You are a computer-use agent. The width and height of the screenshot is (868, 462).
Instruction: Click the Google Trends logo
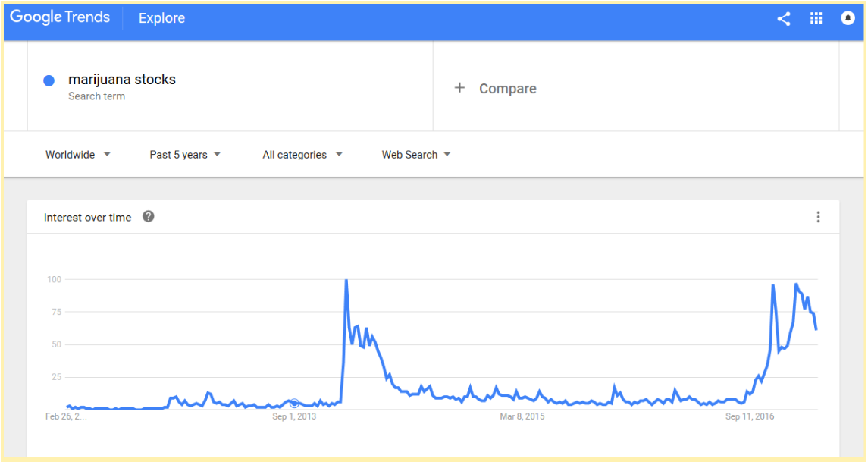coord(60,17)
